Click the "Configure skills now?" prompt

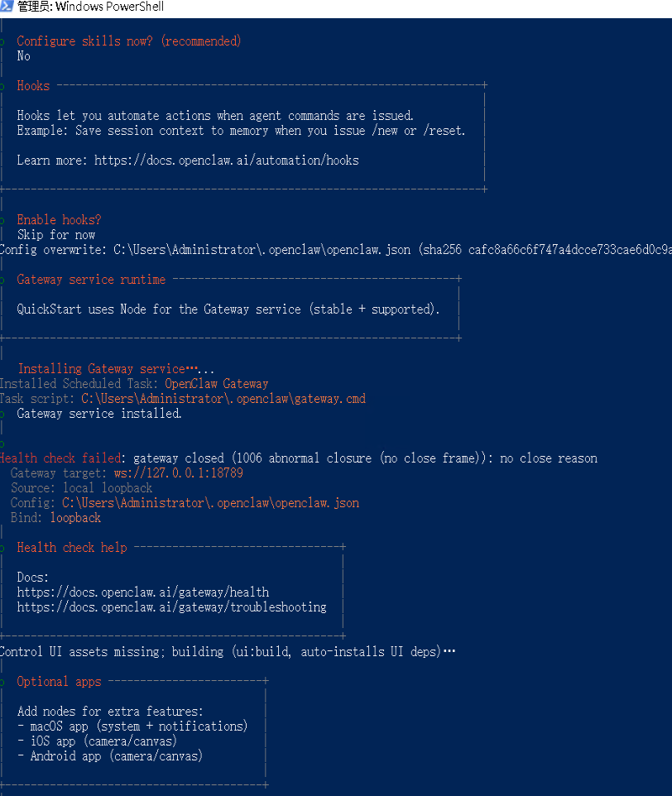click(128, 41)
